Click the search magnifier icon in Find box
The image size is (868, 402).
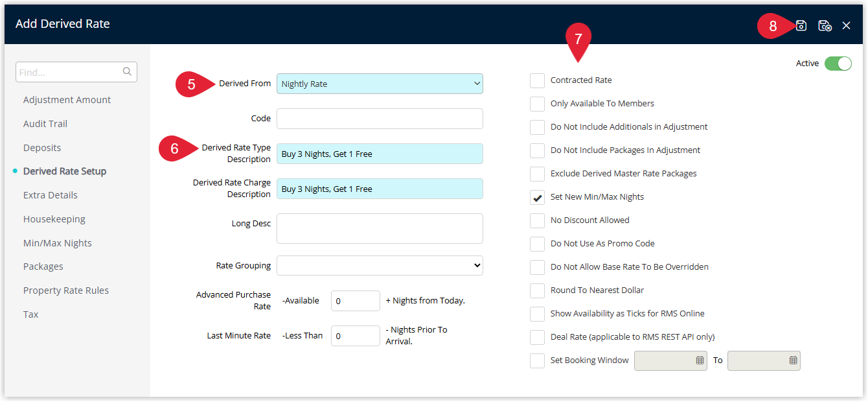coord(127,72)
